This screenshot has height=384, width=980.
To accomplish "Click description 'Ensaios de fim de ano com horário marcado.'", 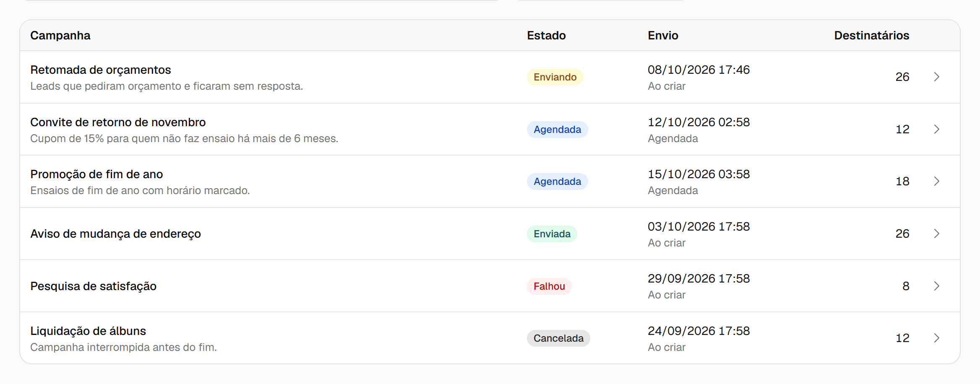I will click(x=140, y=190).
